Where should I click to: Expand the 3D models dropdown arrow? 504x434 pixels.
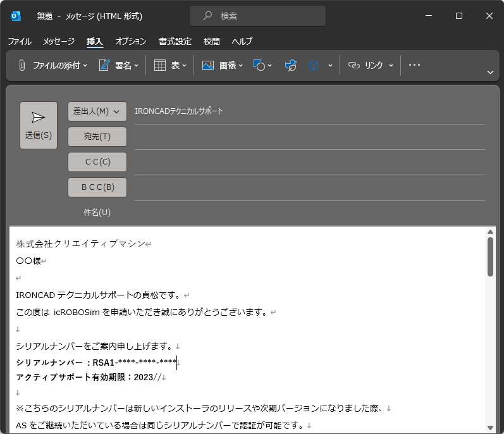[330, 66]
